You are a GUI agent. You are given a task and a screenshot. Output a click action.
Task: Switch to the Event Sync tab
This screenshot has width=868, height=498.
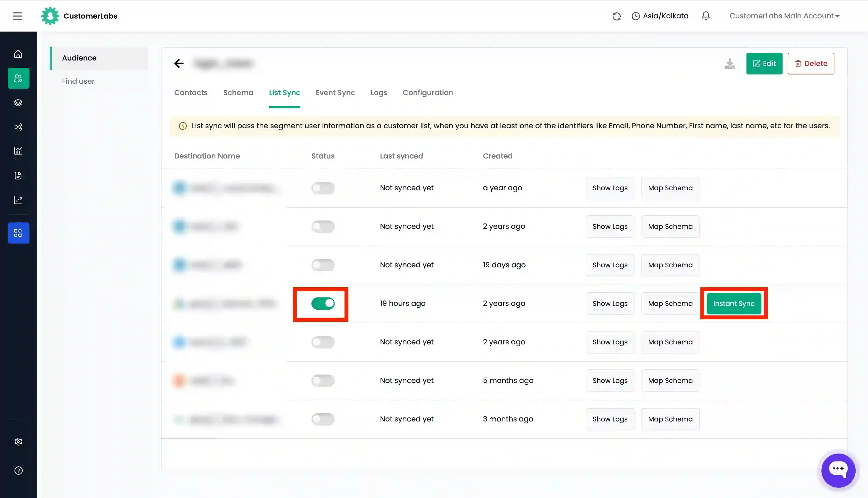(x=335, y=92)
